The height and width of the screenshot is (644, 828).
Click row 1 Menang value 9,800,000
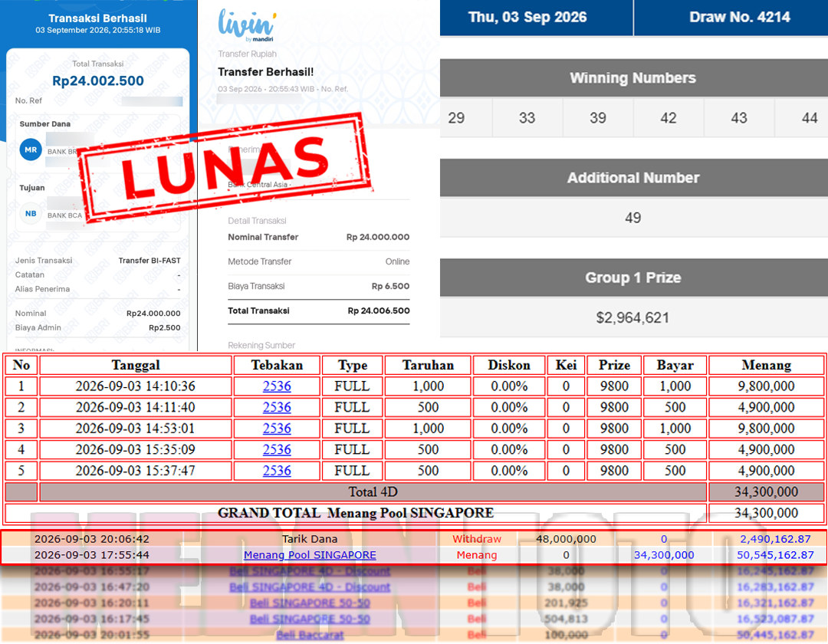[766, 386]
